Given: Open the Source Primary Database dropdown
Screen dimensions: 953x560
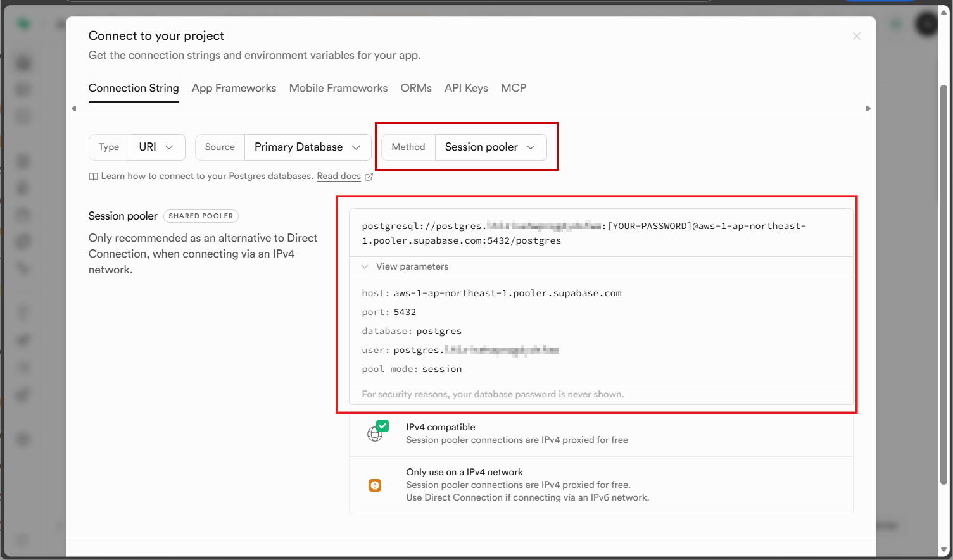Looking at the screenshot, I should pyautogui.click(x=307, y=147).
